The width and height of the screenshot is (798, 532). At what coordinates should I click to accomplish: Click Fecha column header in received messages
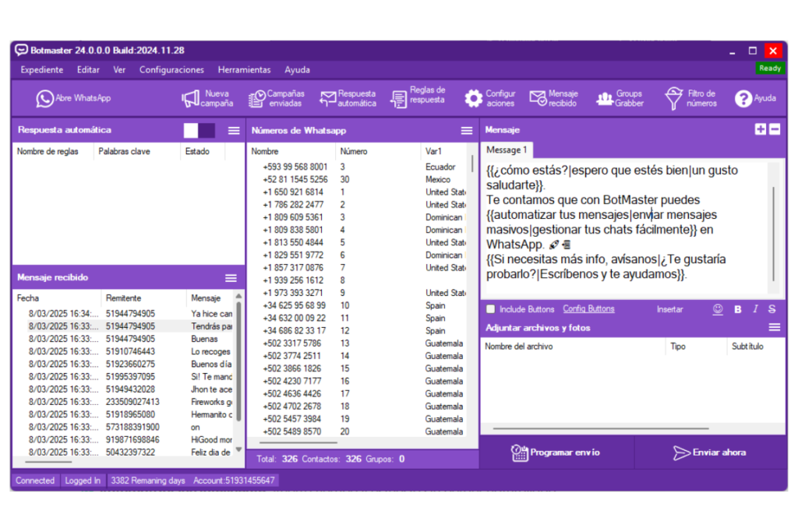[28, 298]
